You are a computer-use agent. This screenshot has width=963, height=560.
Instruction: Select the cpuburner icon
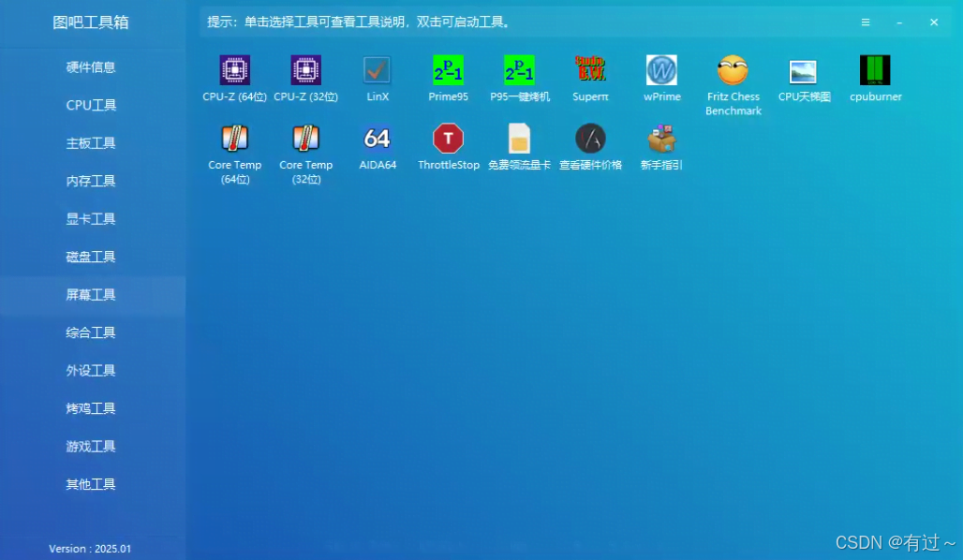[x=875, y=70]
